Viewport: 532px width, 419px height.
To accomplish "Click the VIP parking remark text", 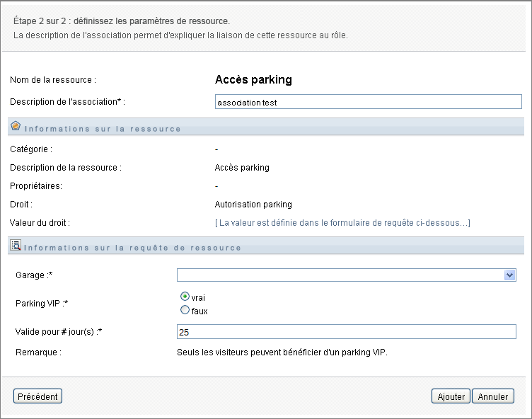I will [x=282, y=350].
